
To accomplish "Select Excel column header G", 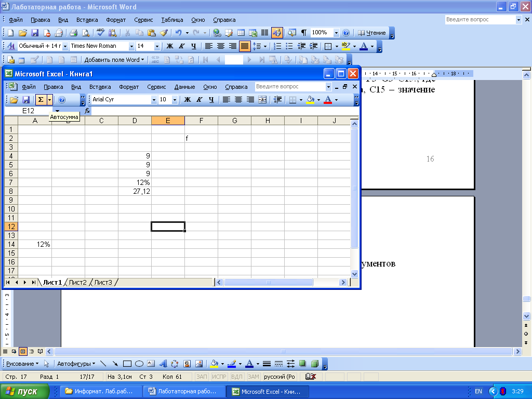I will click(234, 121).
